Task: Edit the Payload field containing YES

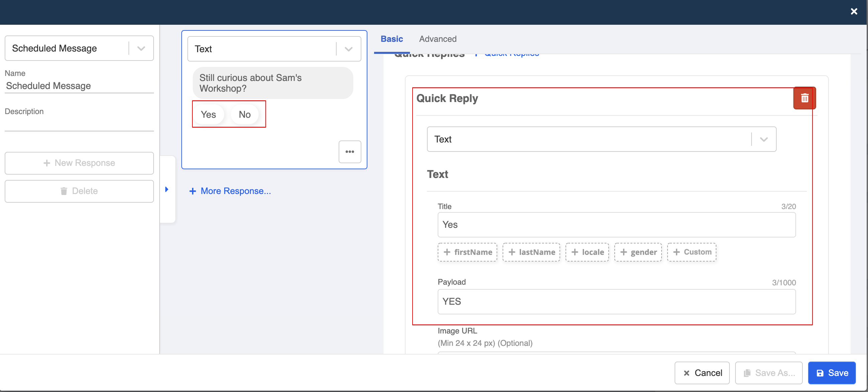Action: (x=617, y=302)
